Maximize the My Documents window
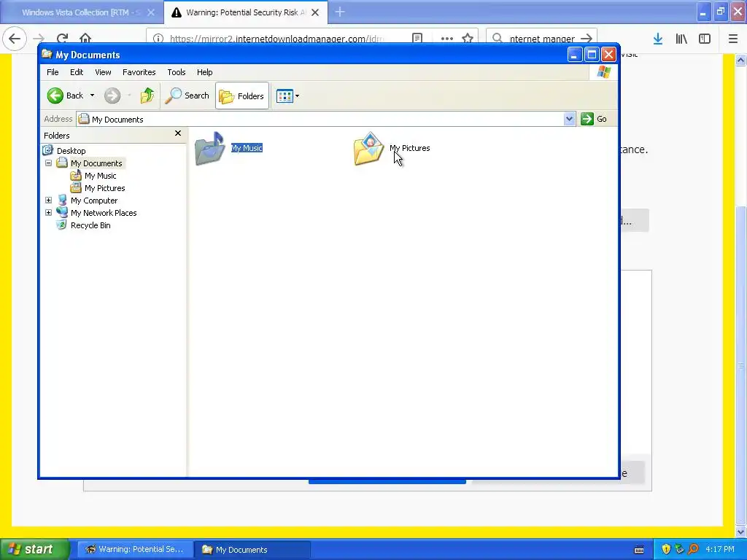This screenshot has width=747, height=560. [x=592, y=55]
